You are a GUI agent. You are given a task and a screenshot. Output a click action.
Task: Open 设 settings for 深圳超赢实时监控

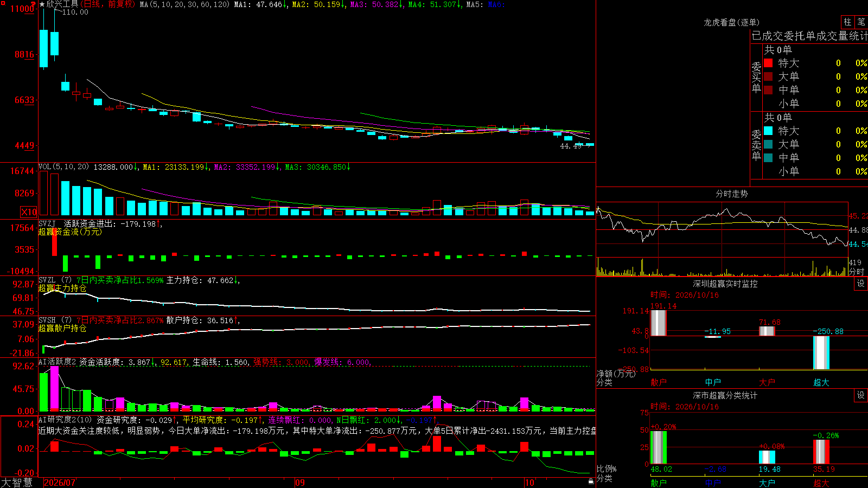tap(861, 284)
